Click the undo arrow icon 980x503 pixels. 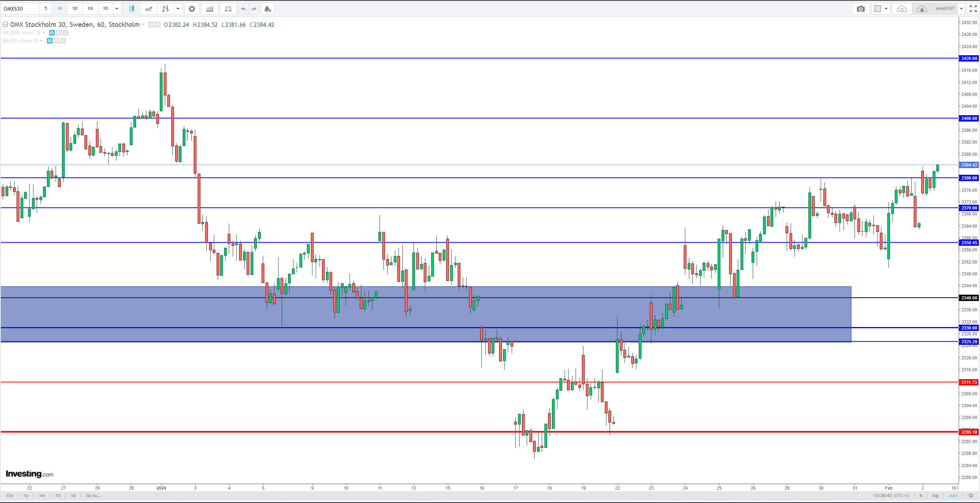coord(243,8)
